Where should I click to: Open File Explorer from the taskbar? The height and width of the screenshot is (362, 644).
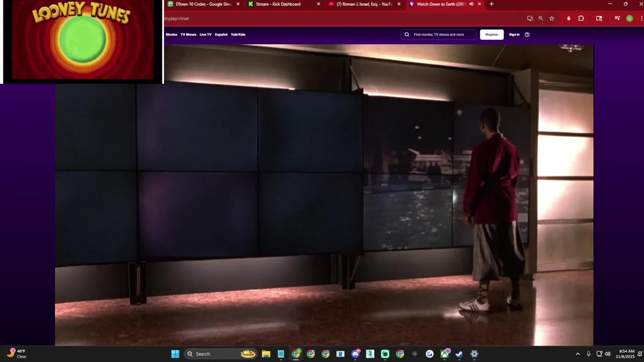click(266, 354)
